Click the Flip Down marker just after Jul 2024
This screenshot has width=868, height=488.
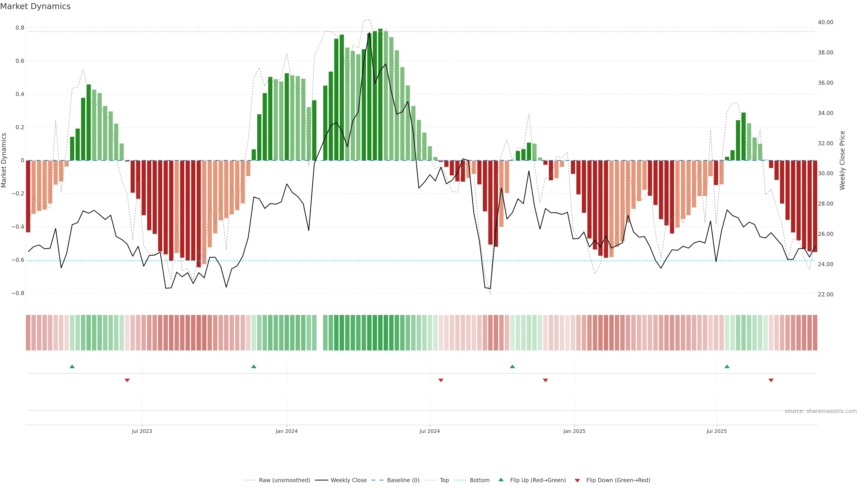[x=441, y=380]
